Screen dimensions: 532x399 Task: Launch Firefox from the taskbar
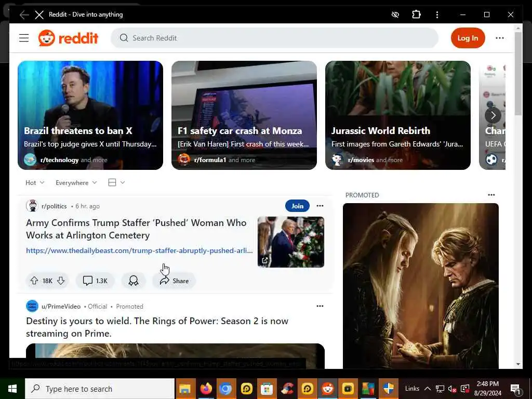[206, 389]
